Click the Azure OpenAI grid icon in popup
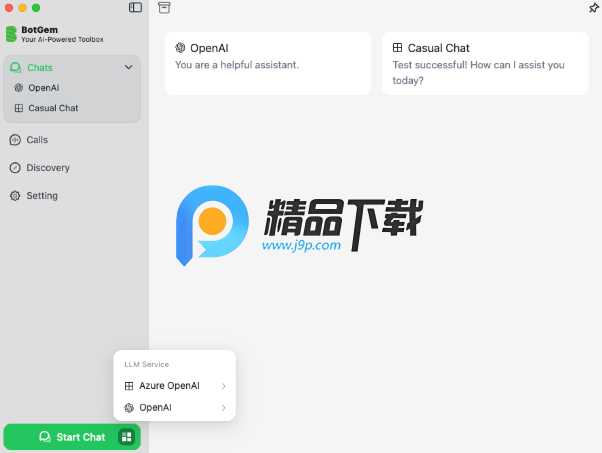This screenshot has height=453, width=602. point(129,386)
